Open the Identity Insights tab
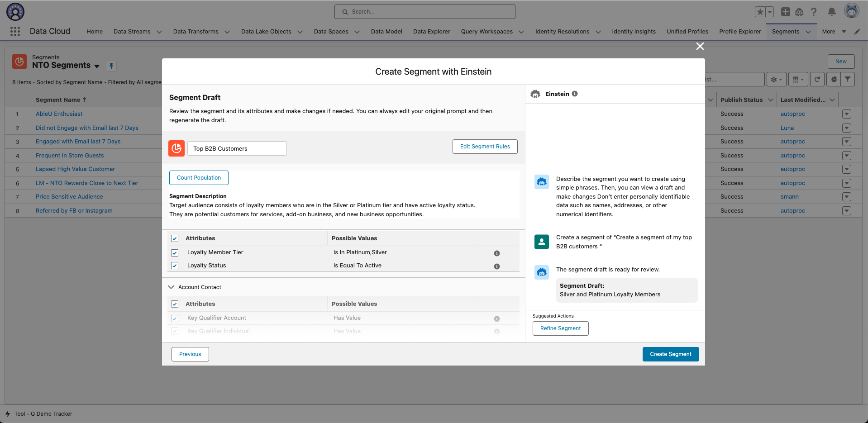 pos(634,32)
